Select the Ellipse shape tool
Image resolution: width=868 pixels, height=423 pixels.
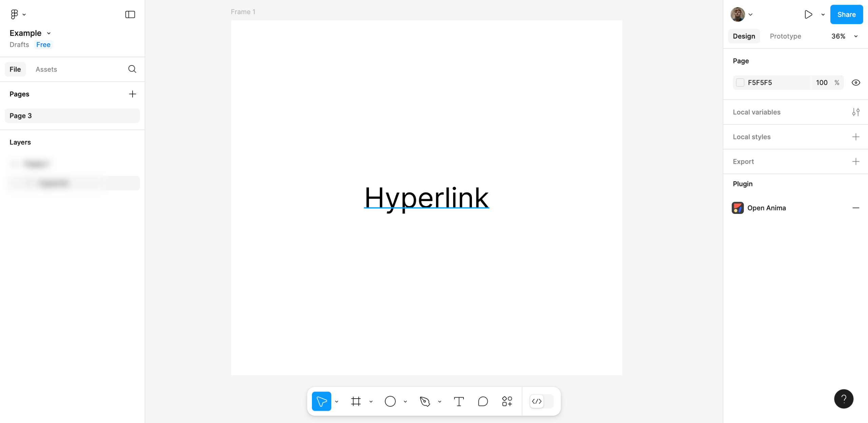tap(390, 401)
